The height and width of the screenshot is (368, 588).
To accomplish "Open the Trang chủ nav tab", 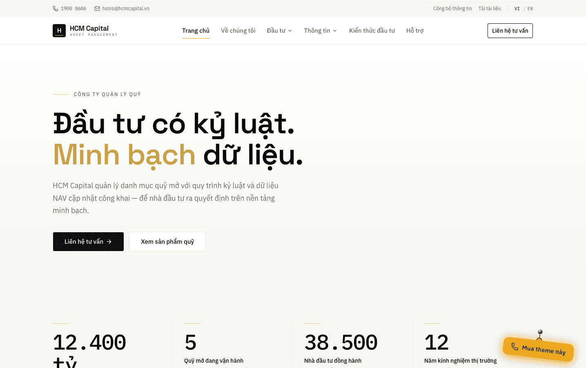I will click(196, 31).
